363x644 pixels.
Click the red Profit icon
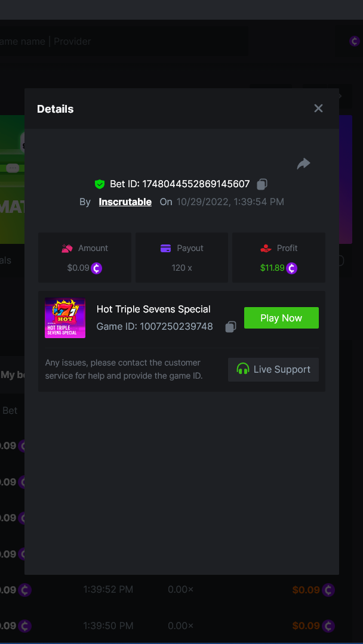point(266,248)
